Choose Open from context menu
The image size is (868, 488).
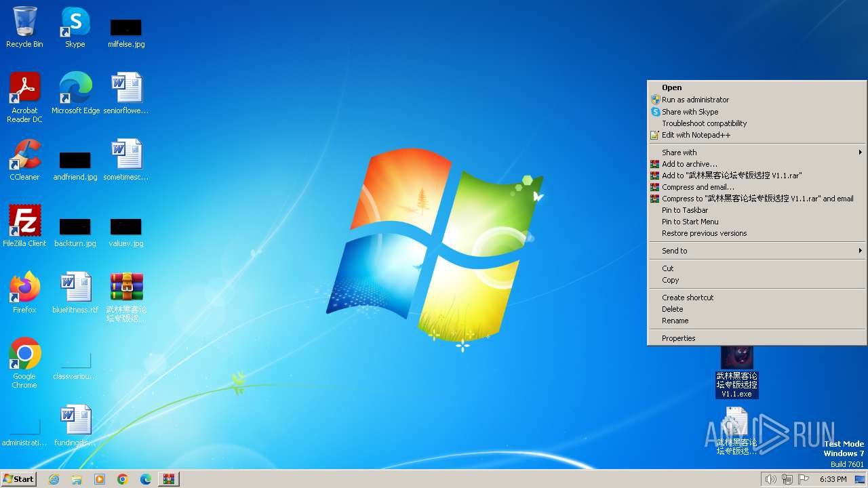757,87
